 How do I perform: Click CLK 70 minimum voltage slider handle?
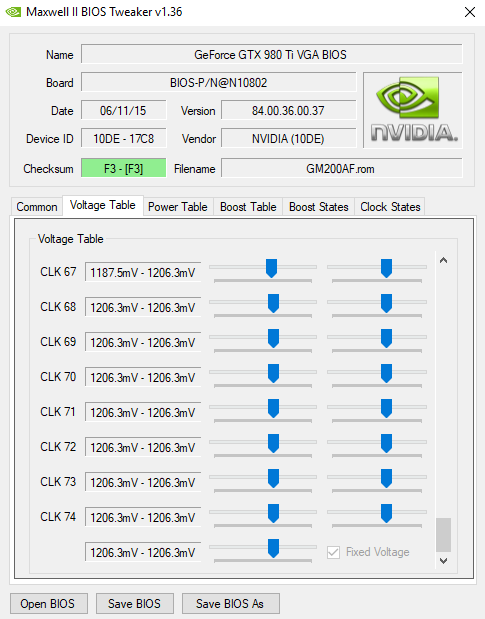click(x=273, y=373)
